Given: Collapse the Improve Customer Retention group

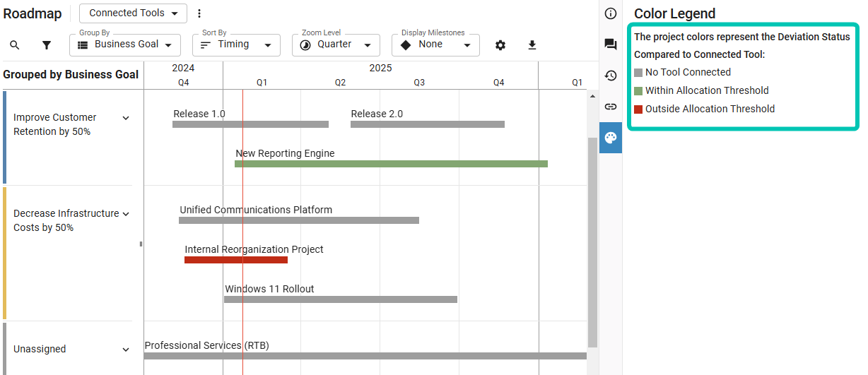Looking at the screenshot, I should click(x=126, y=118).
